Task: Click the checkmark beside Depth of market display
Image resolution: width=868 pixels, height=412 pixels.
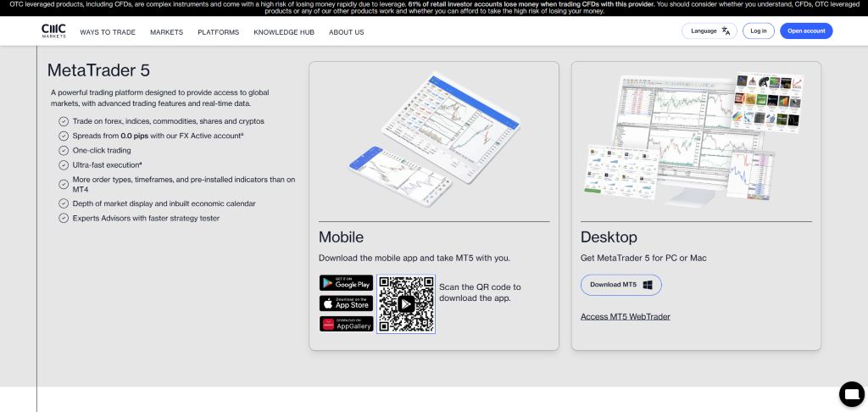Action: [x=63, y=203]
